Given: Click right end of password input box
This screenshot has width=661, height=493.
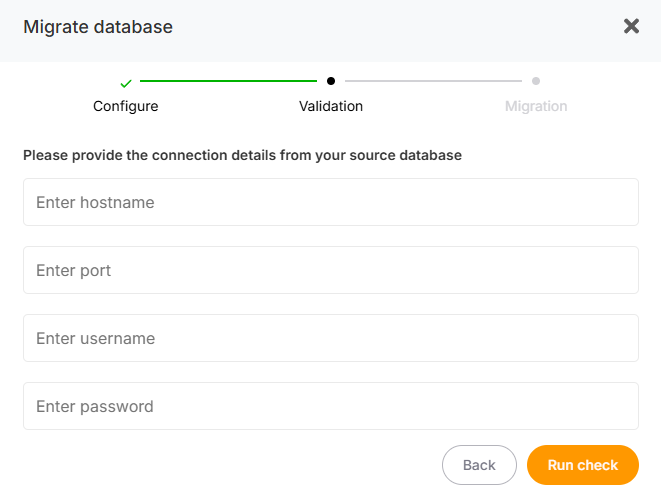Looking at the screenshot, I should 620,406.
